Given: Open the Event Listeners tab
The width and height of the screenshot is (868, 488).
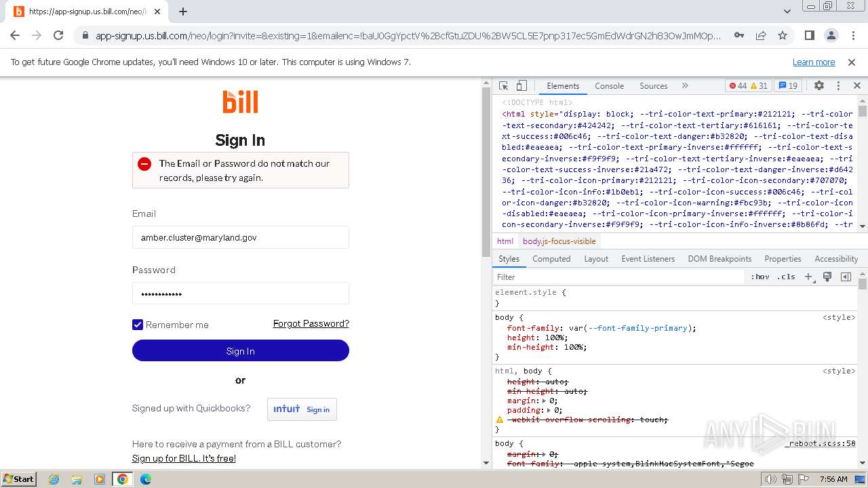Looking at the screenshot, I should 648,259.
